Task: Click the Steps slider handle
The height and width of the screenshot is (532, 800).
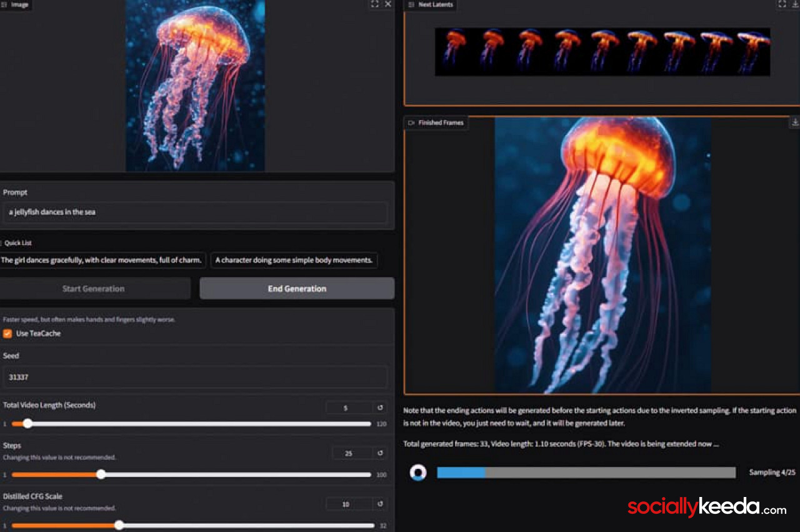Action: (101, 474)
